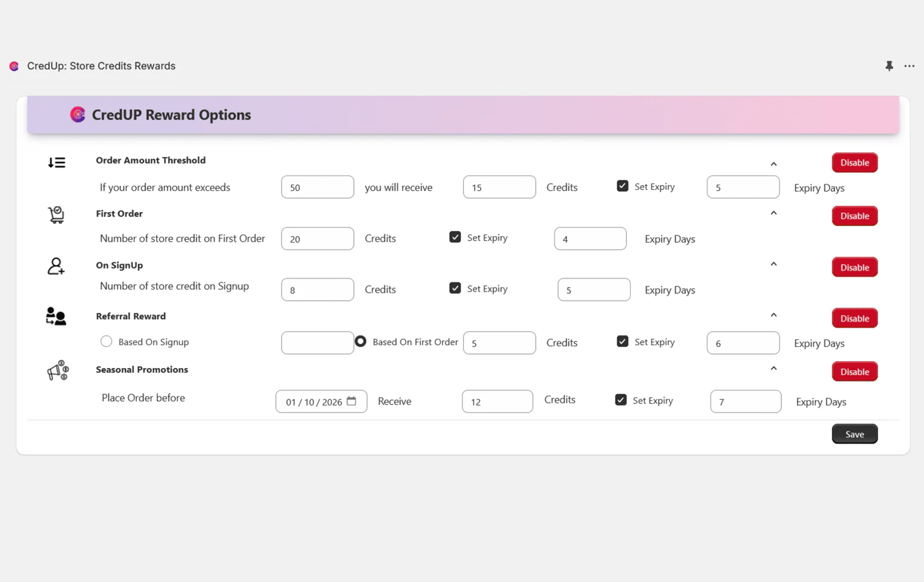Toggle Set Expiry for On SignUp
The image size is (924, 582).
point(455,288)
